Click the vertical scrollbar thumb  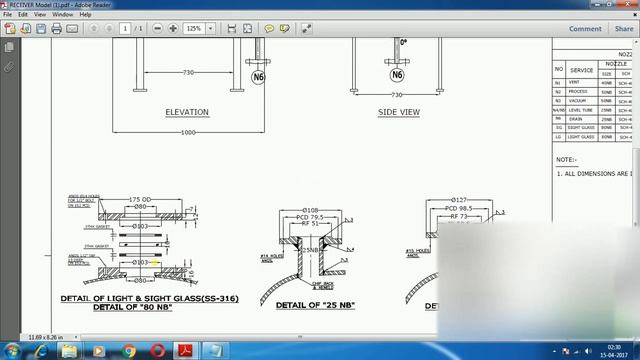coord(636,187)
